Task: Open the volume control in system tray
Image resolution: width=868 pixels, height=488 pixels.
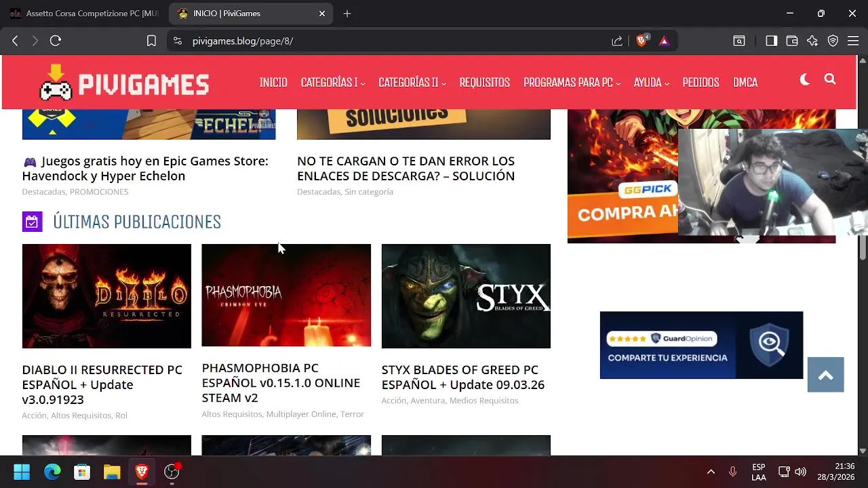Action: pos(801,472)
